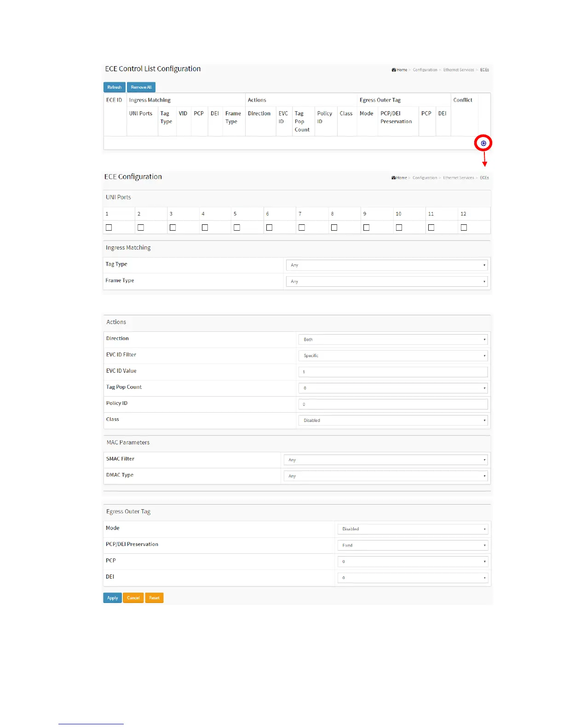
Task: Check the UNI port 1 checkbox
Action: 109,227
